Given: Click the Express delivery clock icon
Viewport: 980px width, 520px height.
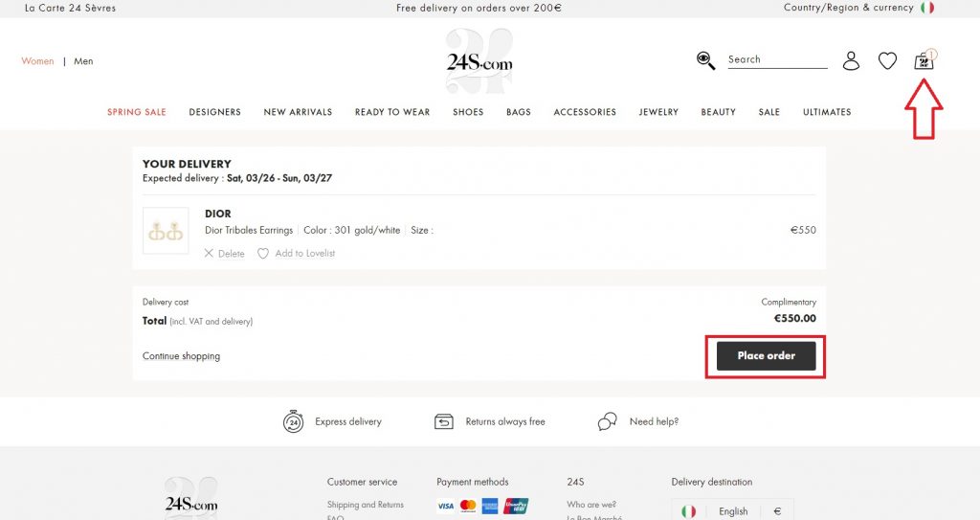Looking at the screenshot, I should 293,421.
